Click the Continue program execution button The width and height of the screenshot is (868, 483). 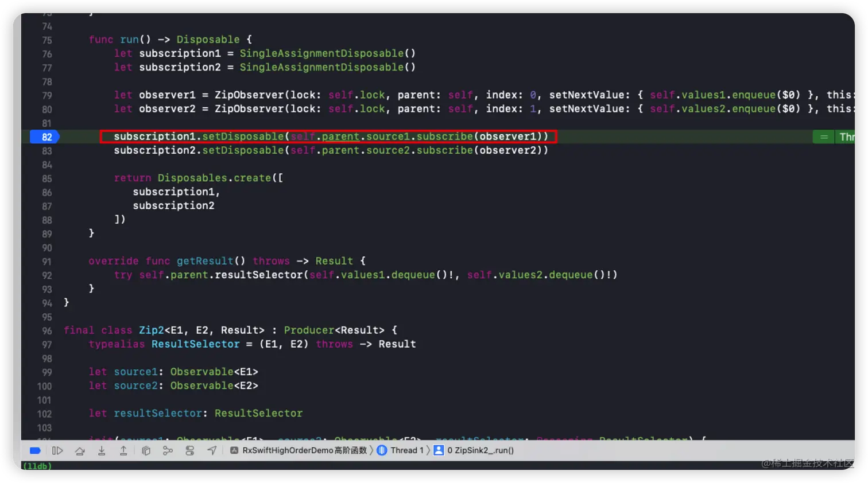(57, 451)
